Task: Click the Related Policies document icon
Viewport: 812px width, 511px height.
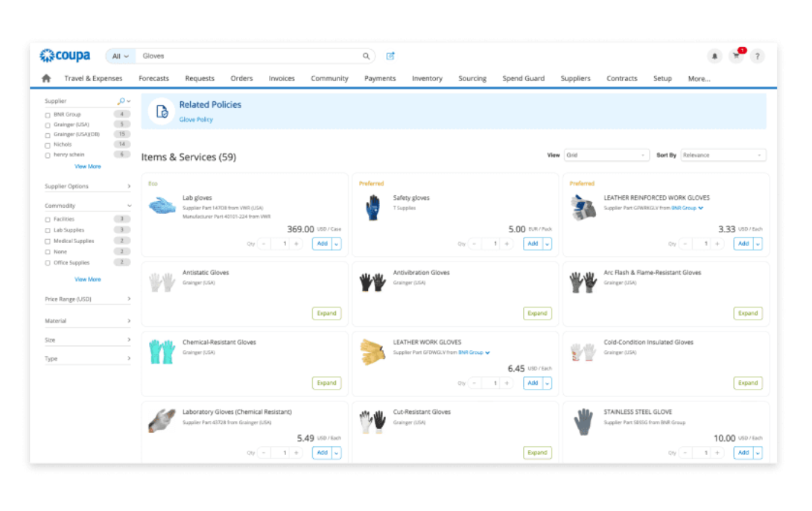Action: coord(162,111)
